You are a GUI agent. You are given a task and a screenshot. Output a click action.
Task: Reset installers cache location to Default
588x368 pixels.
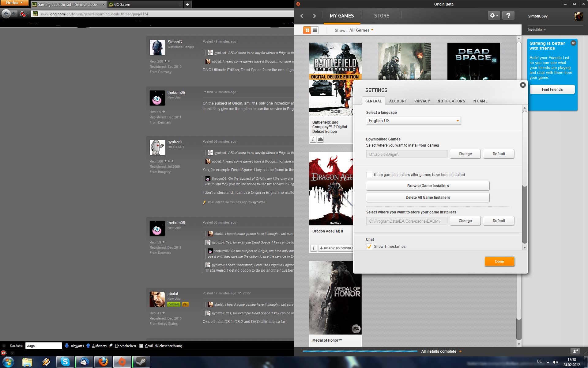[499, 221]
